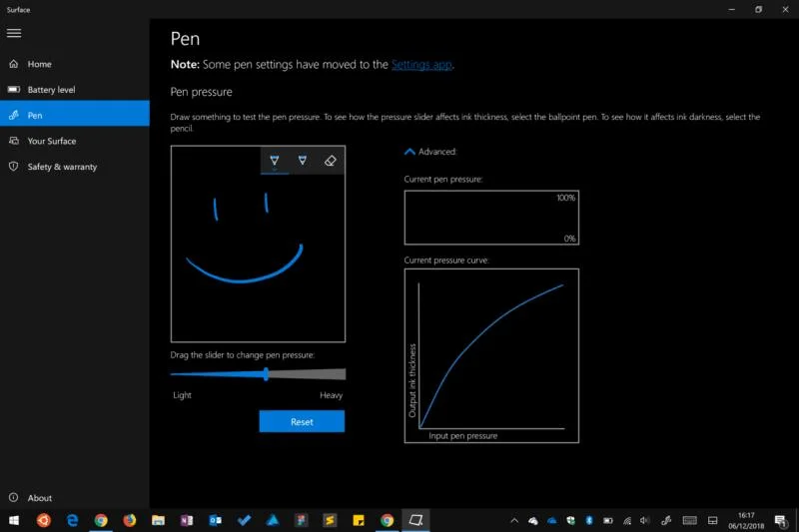Open the touch keyboard tray icon
The width and height of the screenshot is (799, 532).
(x=689, y=520)
